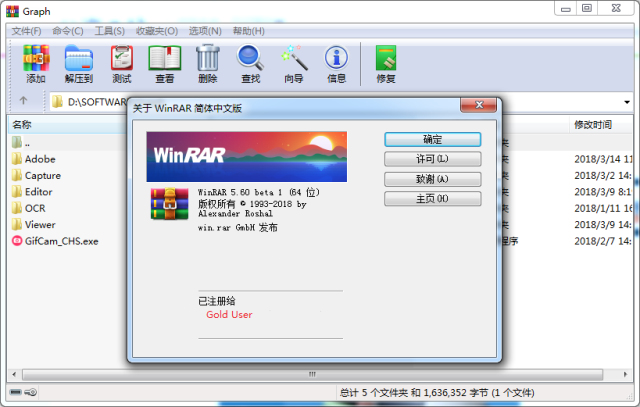640x407 pixels.
Task: Click the Extract To (解压到) icon
Action: click(x=79, y=58)
